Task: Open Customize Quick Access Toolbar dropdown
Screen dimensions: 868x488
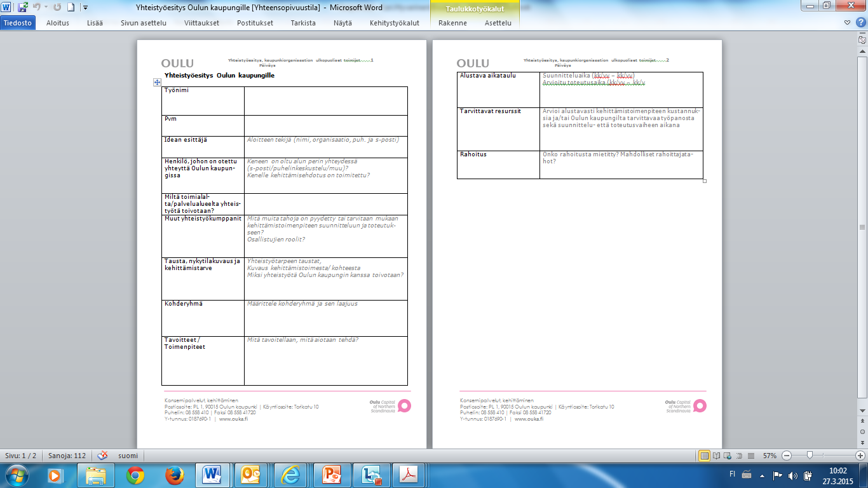Action: click(86, 8)
